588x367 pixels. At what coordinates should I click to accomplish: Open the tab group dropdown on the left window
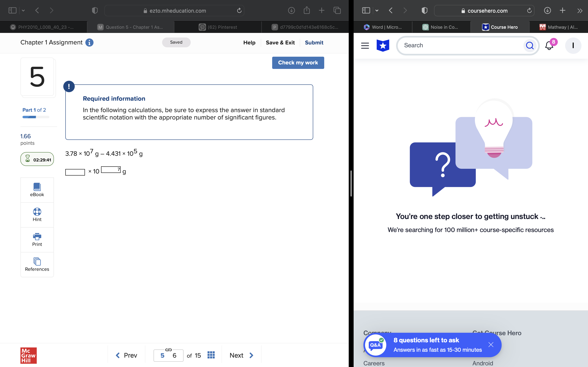23,10
